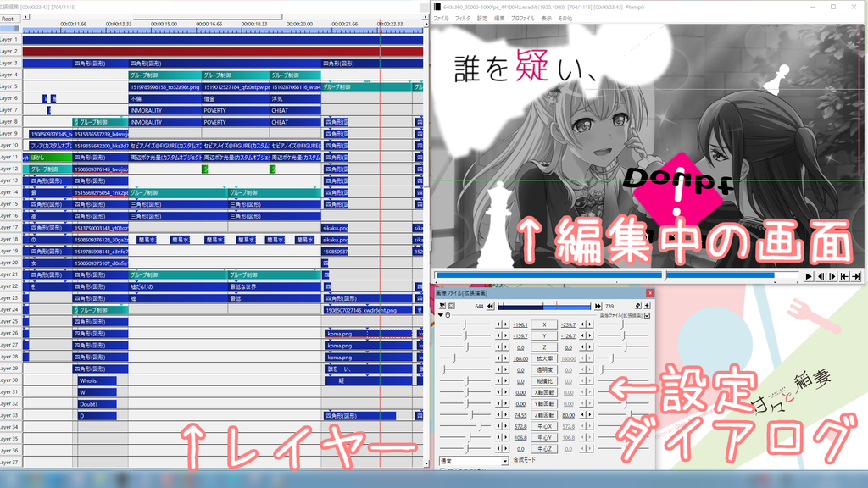Toggle Layer 8 visibility in timeline

[x=10, y=122]
